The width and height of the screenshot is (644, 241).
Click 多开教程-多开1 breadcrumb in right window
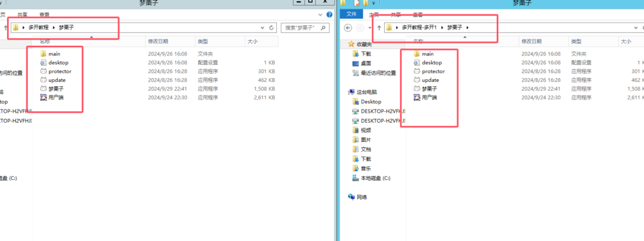pos(419,28)
